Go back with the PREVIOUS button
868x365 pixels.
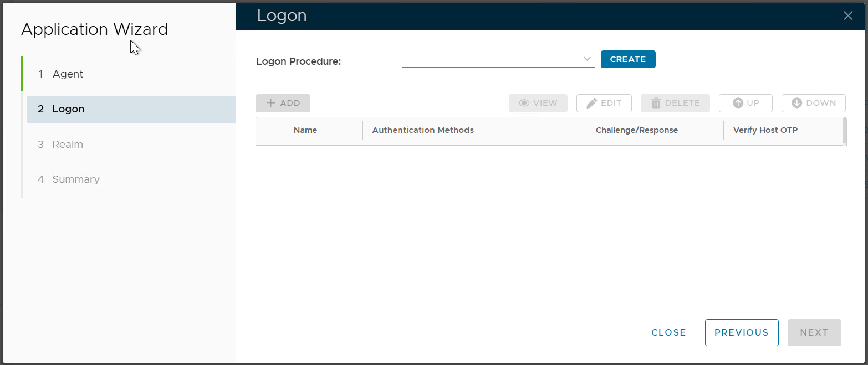(741, 332)
